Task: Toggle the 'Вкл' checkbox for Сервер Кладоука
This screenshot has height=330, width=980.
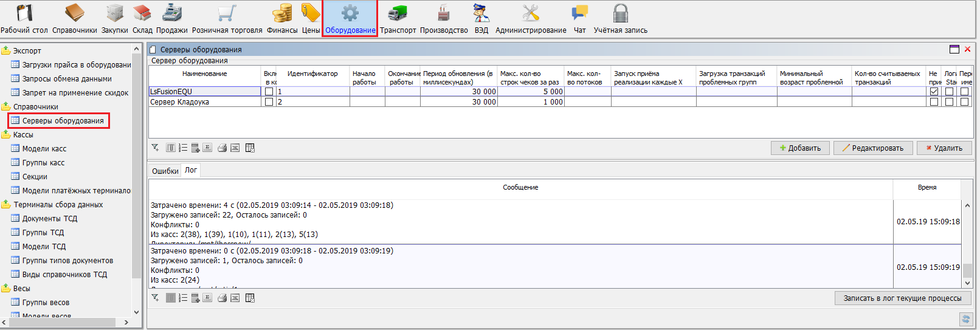Action: tap(269, 102)
